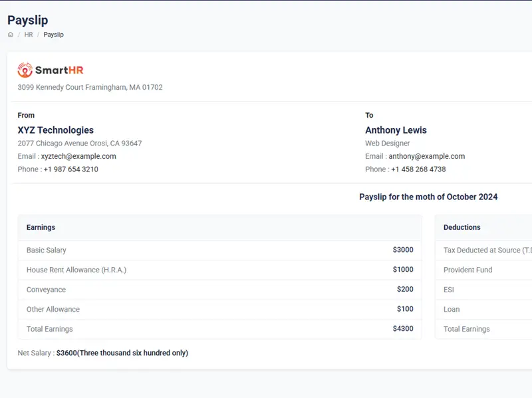Select the Provident Fund deduction row
This screenshot has width=532, height=398.
point(468,270)
